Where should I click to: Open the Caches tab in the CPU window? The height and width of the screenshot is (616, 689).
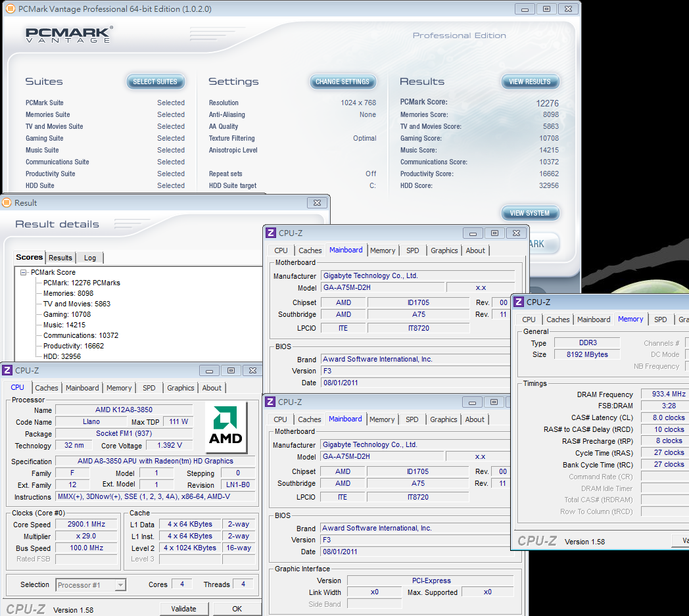(x=47, y=388)
